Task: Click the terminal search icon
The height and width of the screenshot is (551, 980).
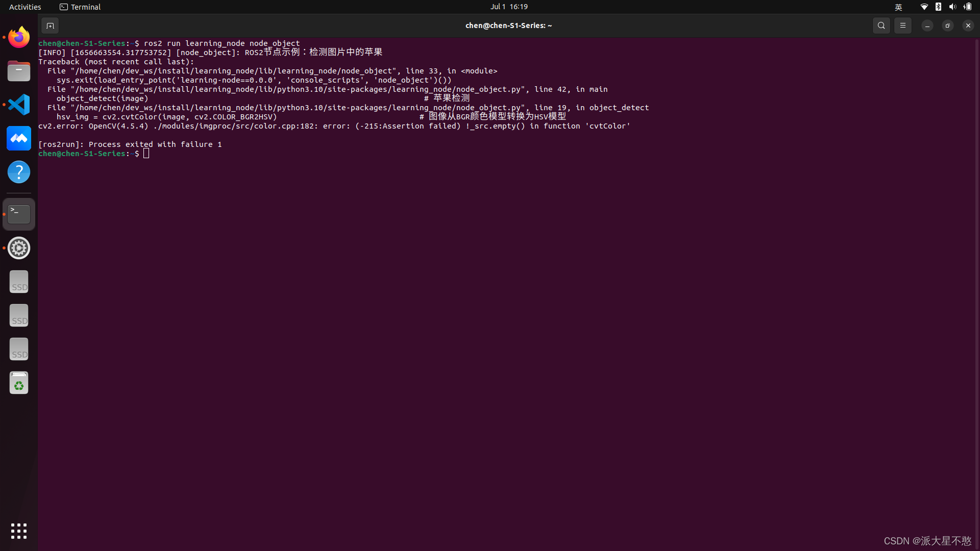Action: tap(881, 26)
